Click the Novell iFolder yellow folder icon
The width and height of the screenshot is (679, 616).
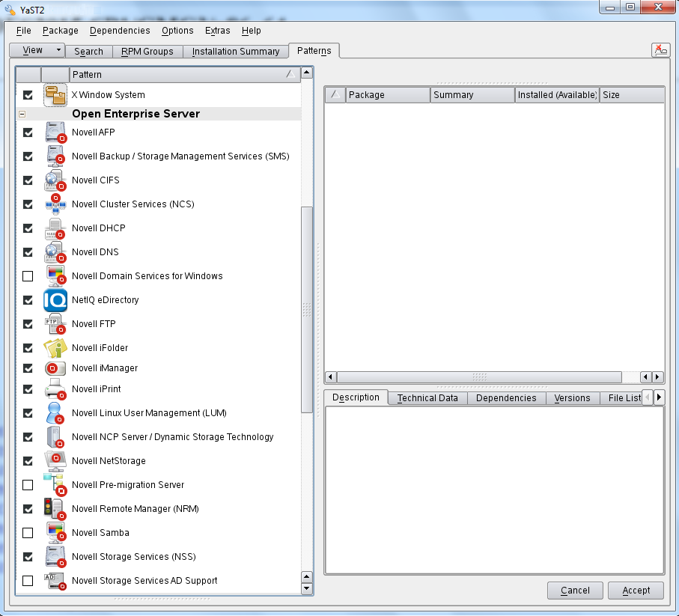55,347
